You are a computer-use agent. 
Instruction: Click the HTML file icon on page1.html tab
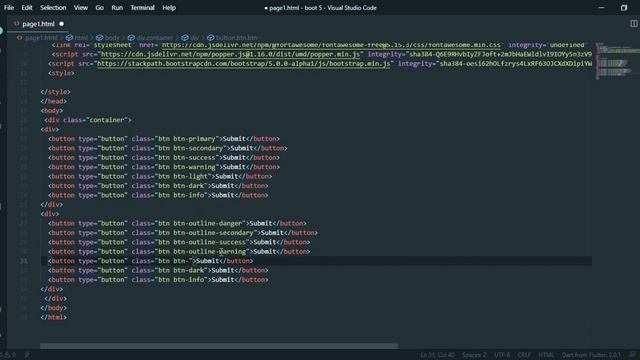(x=17, y=24)
